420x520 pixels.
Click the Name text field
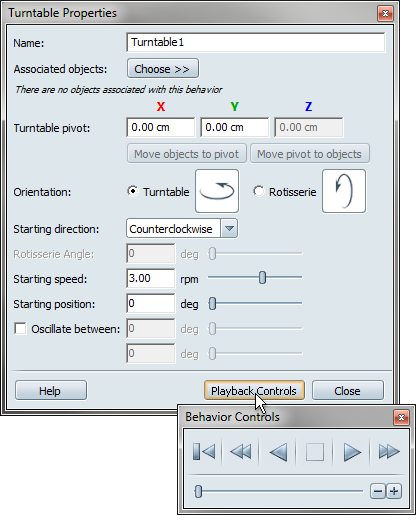point(256,42)
